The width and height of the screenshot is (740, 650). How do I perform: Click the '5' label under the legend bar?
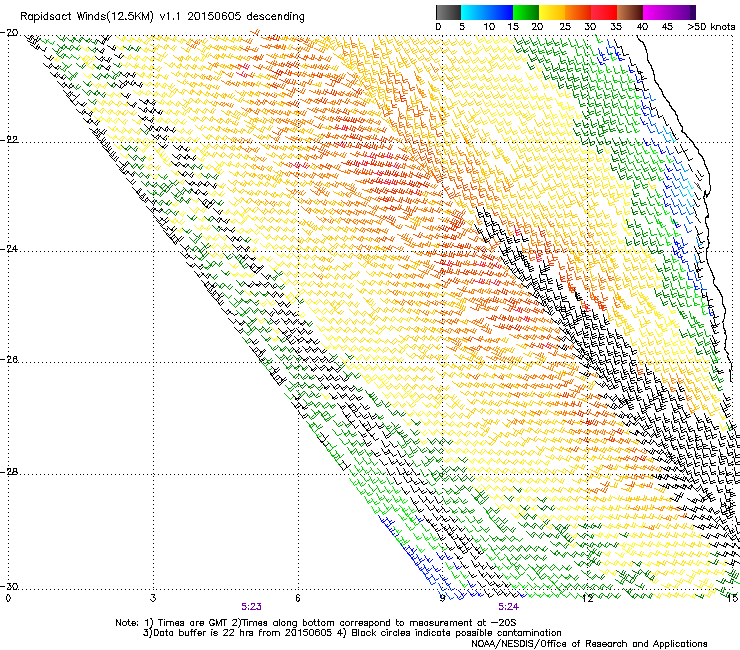(462, 27)
